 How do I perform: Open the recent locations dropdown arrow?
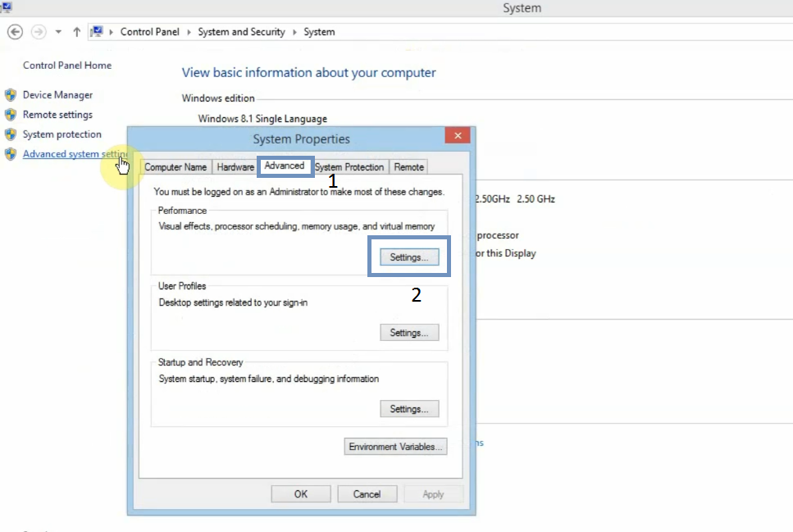(x=59, y=32)
